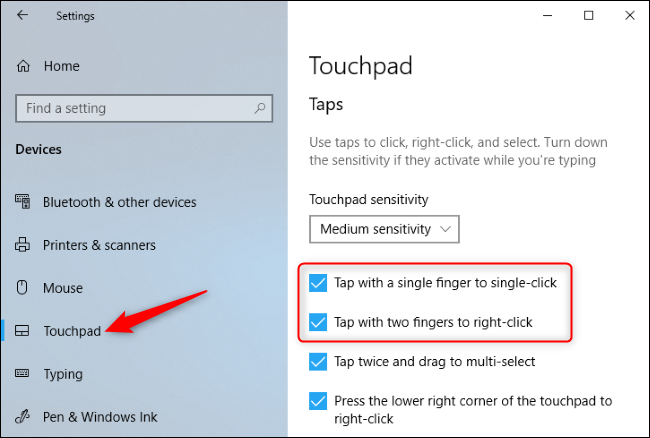Click the Touchpad icon in sidebar
The height and width of the screenshot is (438, 650).
click(23, 331)
